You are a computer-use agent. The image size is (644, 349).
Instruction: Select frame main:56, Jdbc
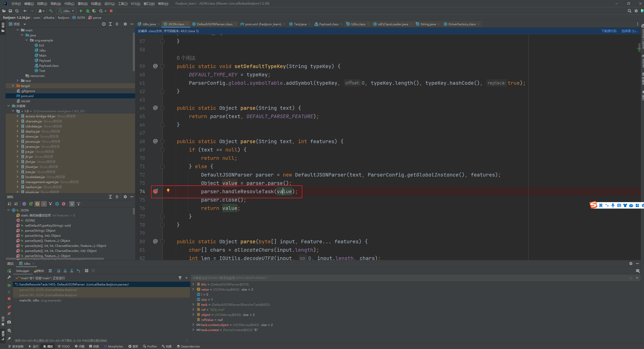[x=101, y=300]
